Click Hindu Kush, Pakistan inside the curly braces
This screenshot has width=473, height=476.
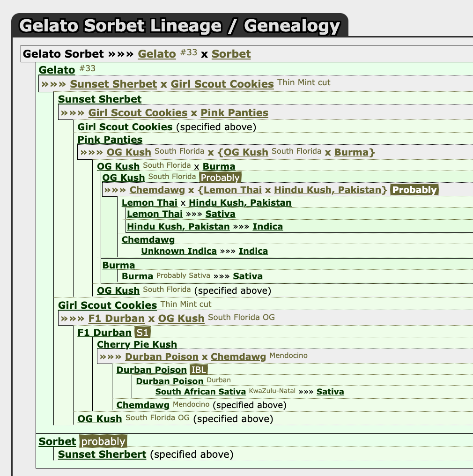(x=328, y=190)
